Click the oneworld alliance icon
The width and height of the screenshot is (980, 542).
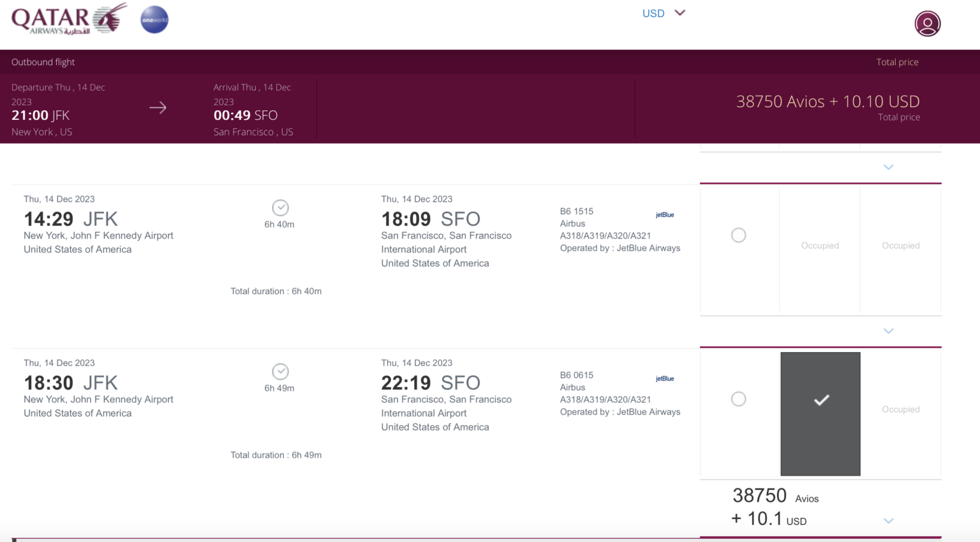pyautogui.click(x=154, y=19)
